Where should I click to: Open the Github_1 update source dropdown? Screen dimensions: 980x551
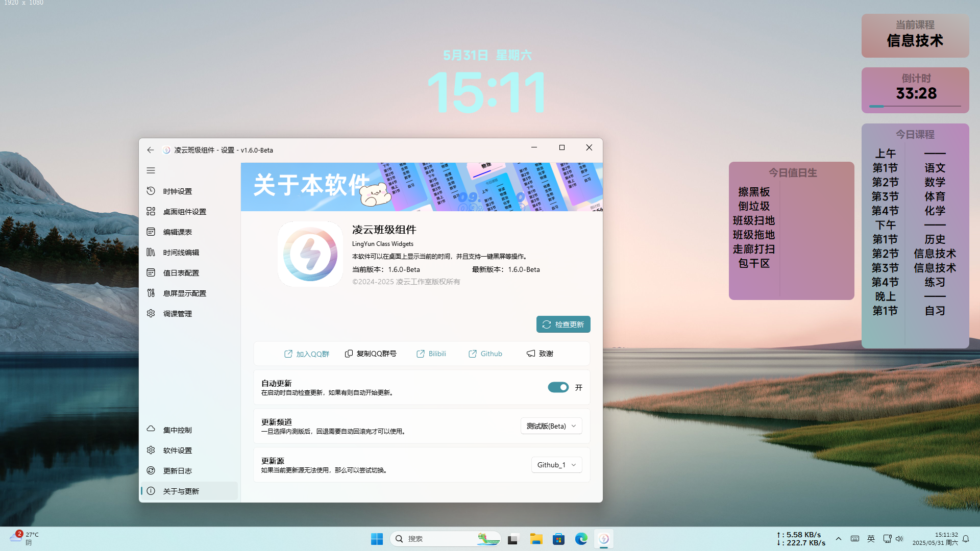coord(556,465)
